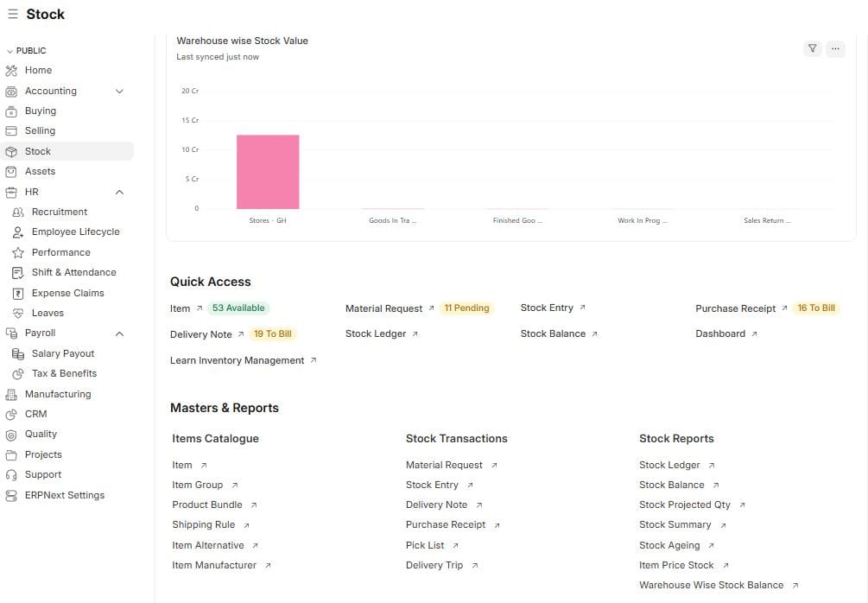Click the Recruitment icon under HR
Viewport: 868px width, 603px height.
[x=18, y=212]
